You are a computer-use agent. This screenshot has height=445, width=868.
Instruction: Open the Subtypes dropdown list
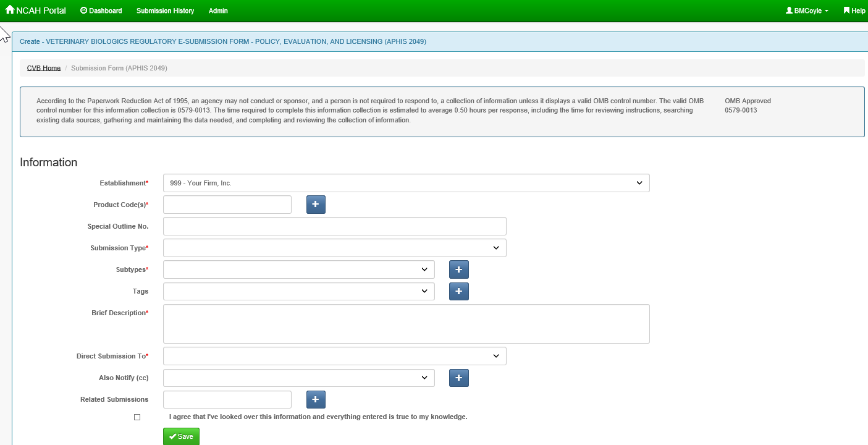298,269
